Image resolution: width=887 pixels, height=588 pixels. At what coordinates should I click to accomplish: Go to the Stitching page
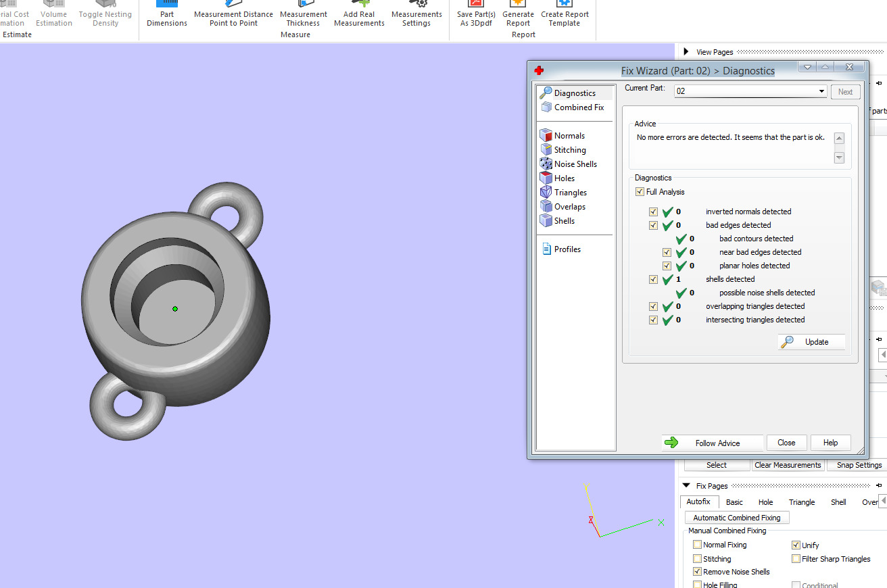click(563, 150)
